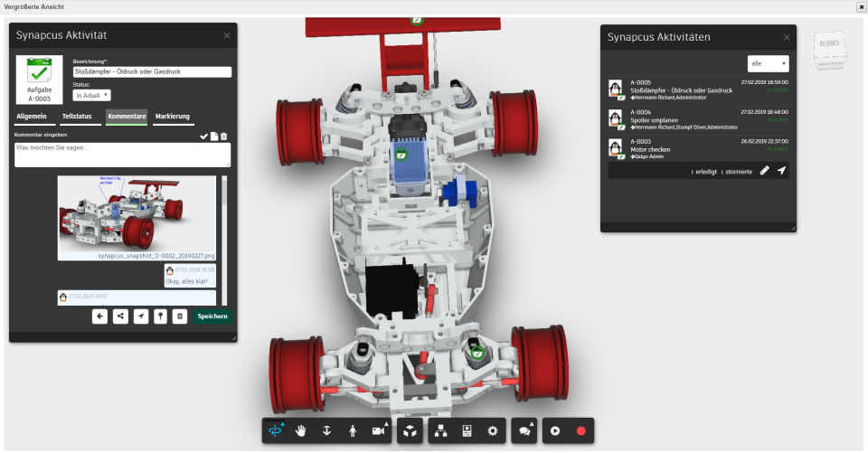Click the pin marker icon button
Screen dimensions: 868x453
[160, 316]
